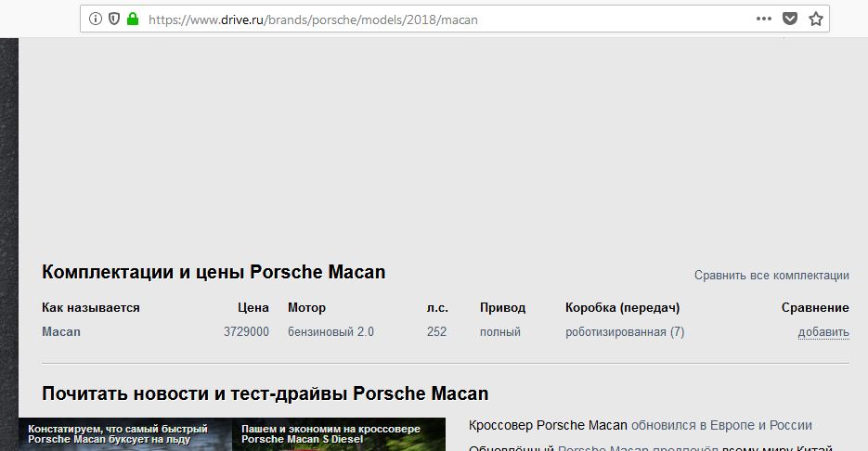Click the 'Сравнение' column header
This screenshot has width=868, height=451.
(815, 308)
